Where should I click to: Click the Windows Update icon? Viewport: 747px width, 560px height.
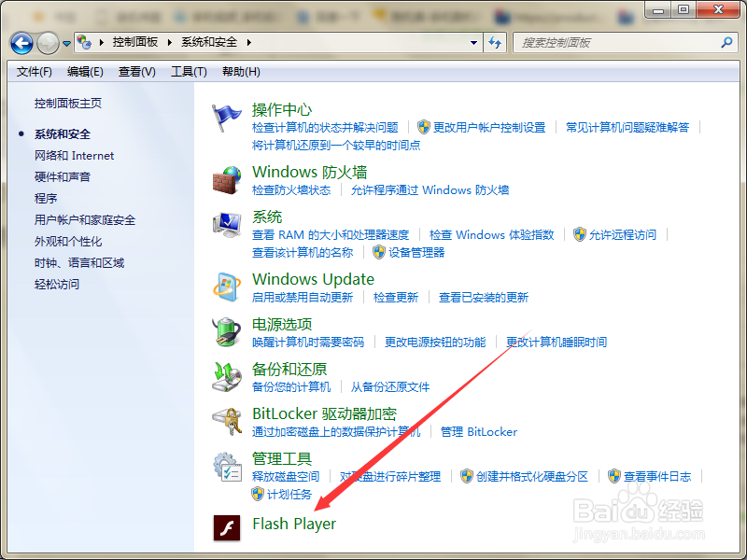[x=226, y=287]
